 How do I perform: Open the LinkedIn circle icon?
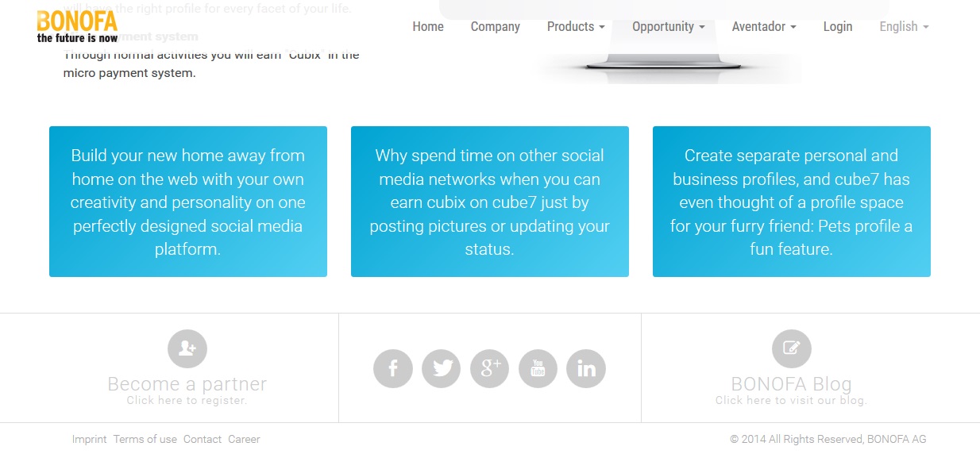(x=586, y=368)
